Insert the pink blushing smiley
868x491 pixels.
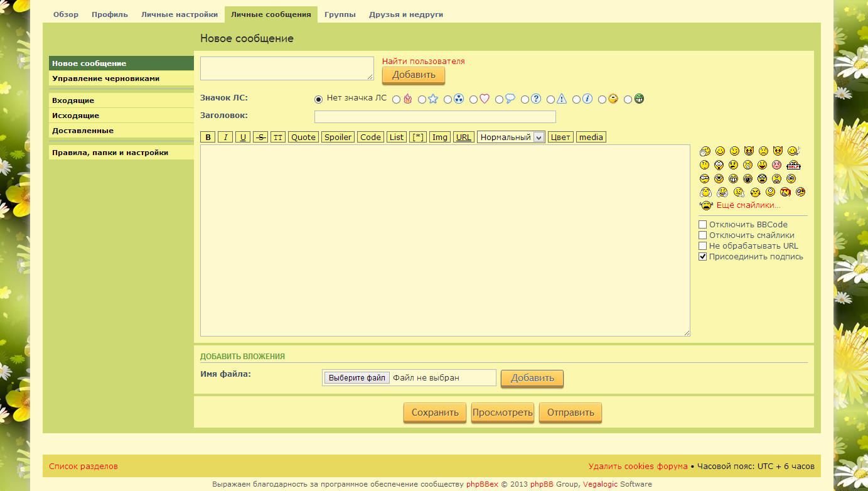[x=777, y=165]
